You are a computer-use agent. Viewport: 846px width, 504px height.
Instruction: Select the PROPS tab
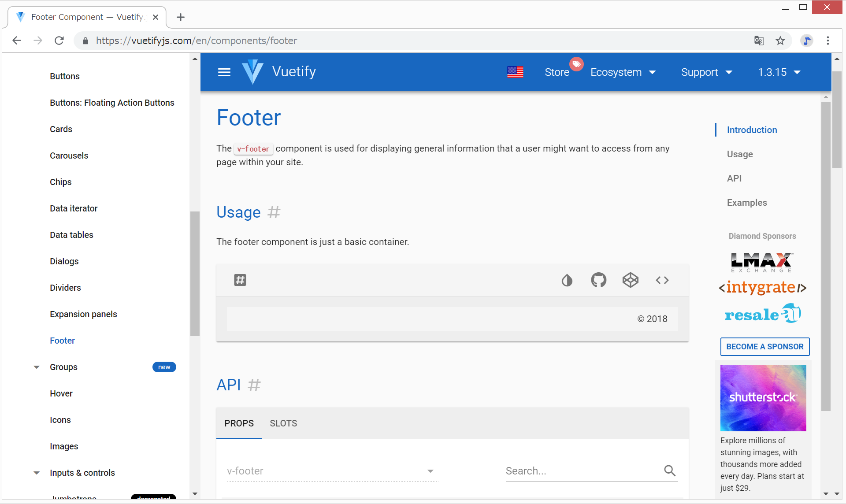coord(239,423)
